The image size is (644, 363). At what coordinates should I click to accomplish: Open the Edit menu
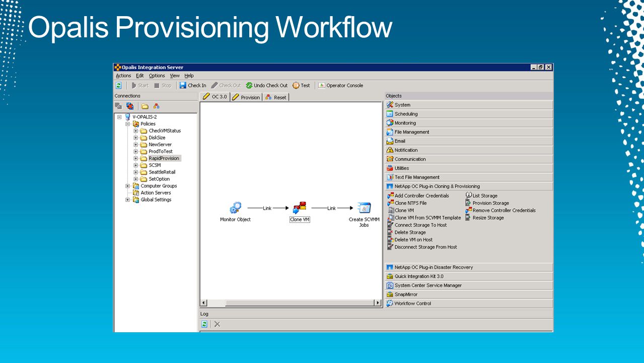click(140, 76)
